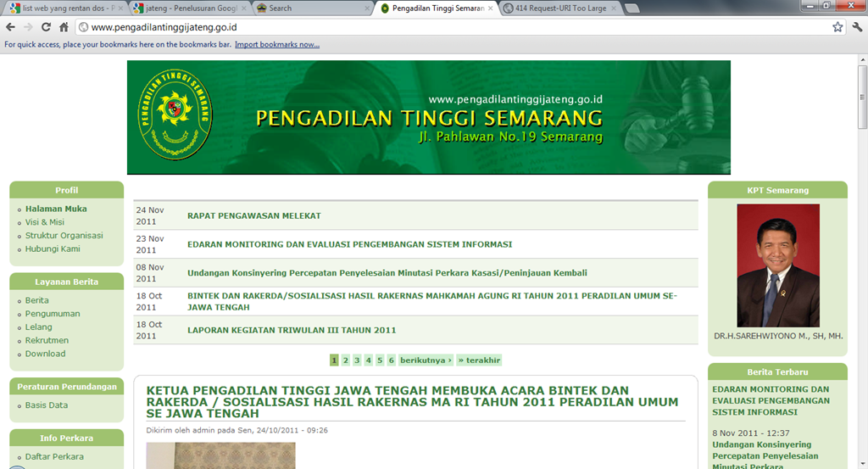
Task: Bookmark this page with star icon
Action: 837,27
